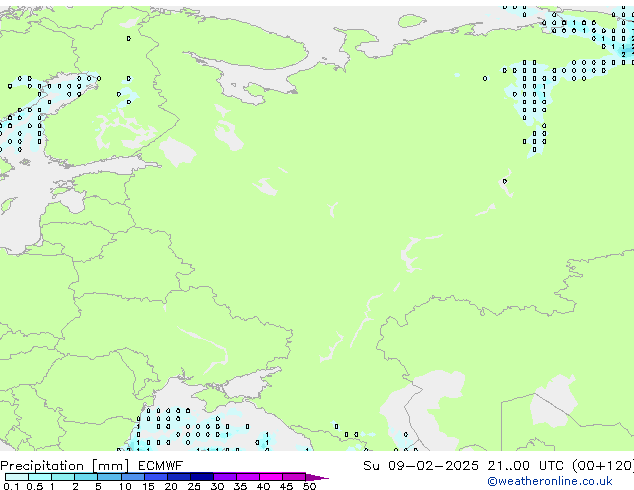Click the 'ECMWF' model label
This screenshot has width=634, height=490.
click(x=160, y=466)
